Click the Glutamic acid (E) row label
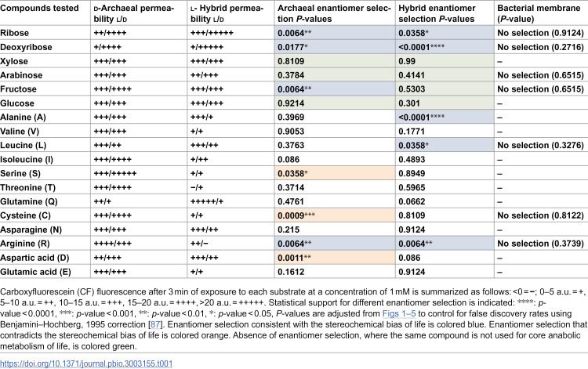Viewport: 588px width, 369px height. (x=35, y=272)
